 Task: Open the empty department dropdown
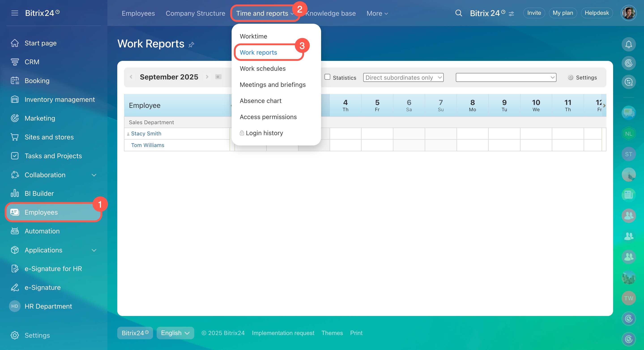click(506, 77)
